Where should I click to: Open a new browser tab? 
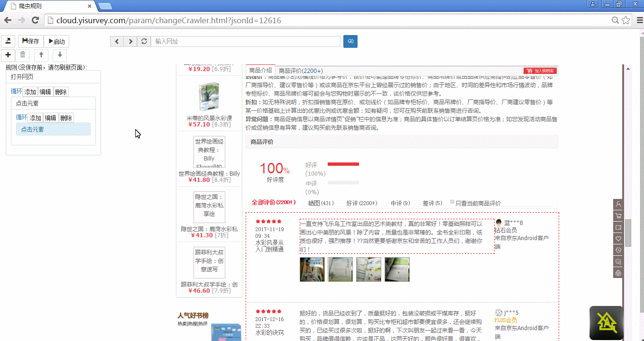pos(105,6)
